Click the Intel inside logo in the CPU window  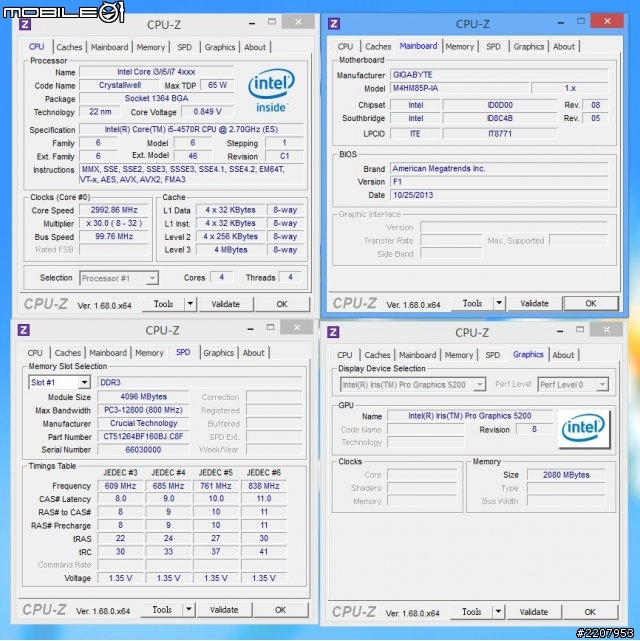tap(271, 90)
